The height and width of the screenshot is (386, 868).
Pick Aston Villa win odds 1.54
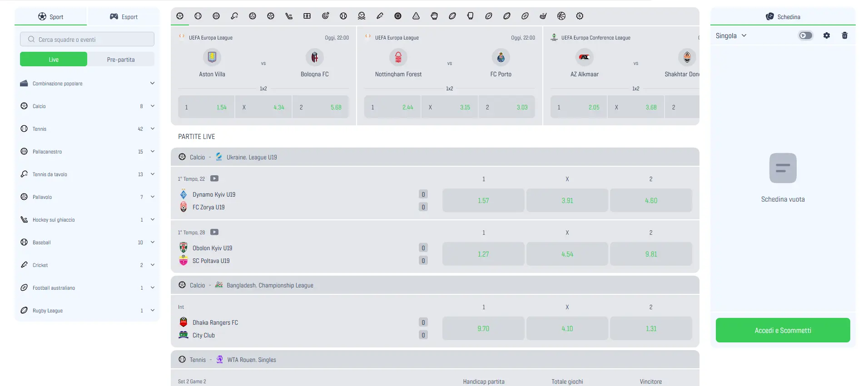(x=206, y=107)
